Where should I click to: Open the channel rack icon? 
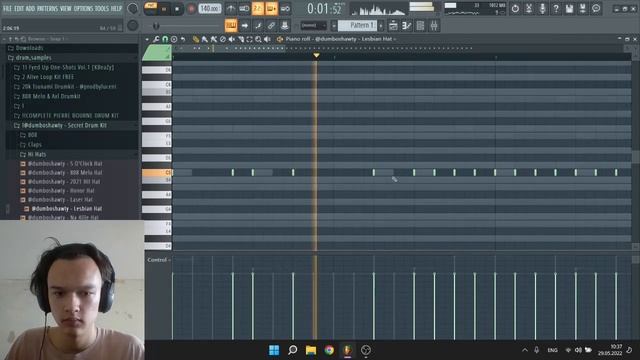click(420, 25)
